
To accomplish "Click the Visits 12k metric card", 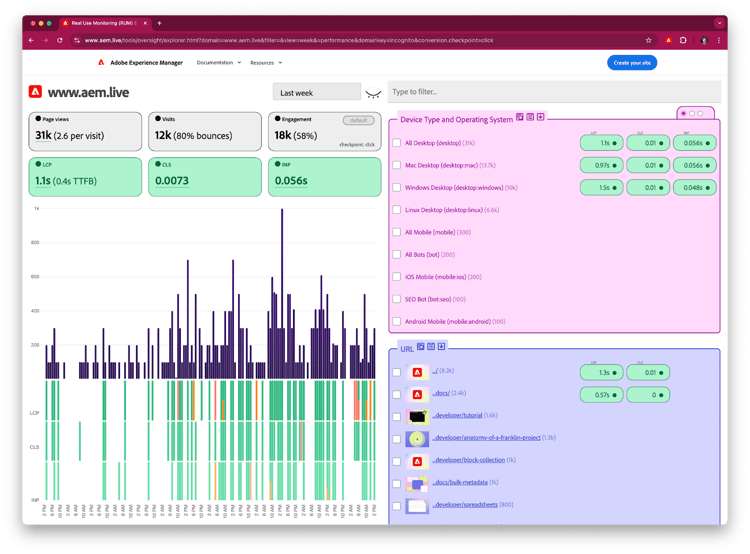I will pyautogui.click(x=205, y=132).
